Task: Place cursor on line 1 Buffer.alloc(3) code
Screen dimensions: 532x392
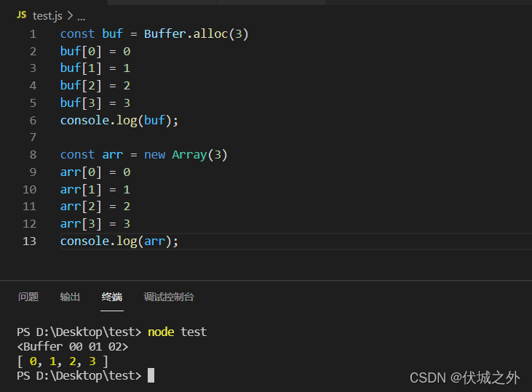Action: coord(196,33)
